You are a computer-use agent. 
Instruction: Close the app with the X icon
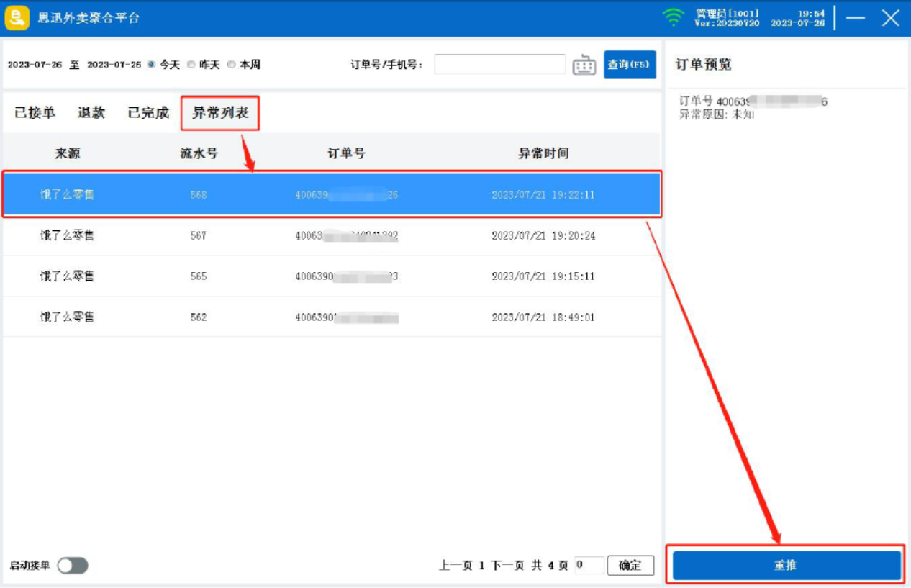coord(891,19)
